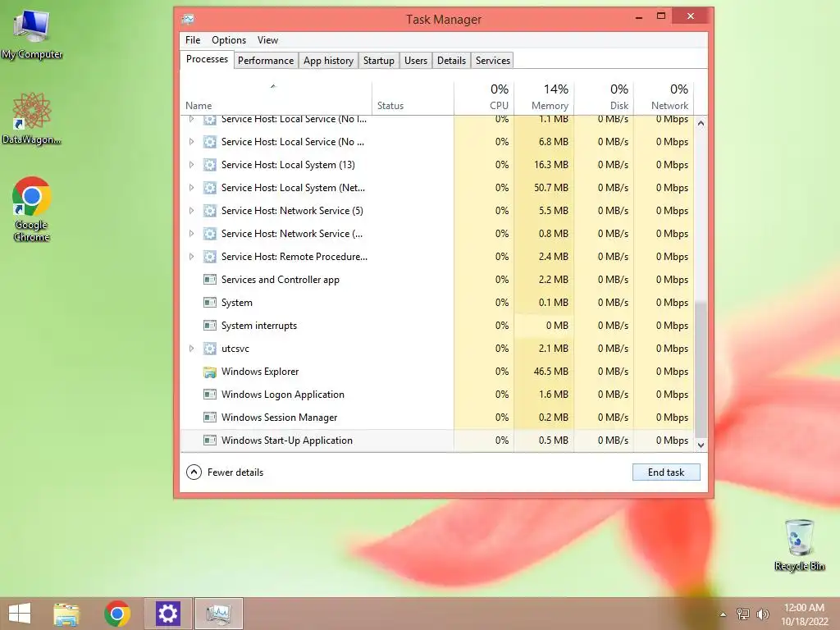Open File Explorer from the taskbar
840x630 pixels.
click(x=66, y=614)
